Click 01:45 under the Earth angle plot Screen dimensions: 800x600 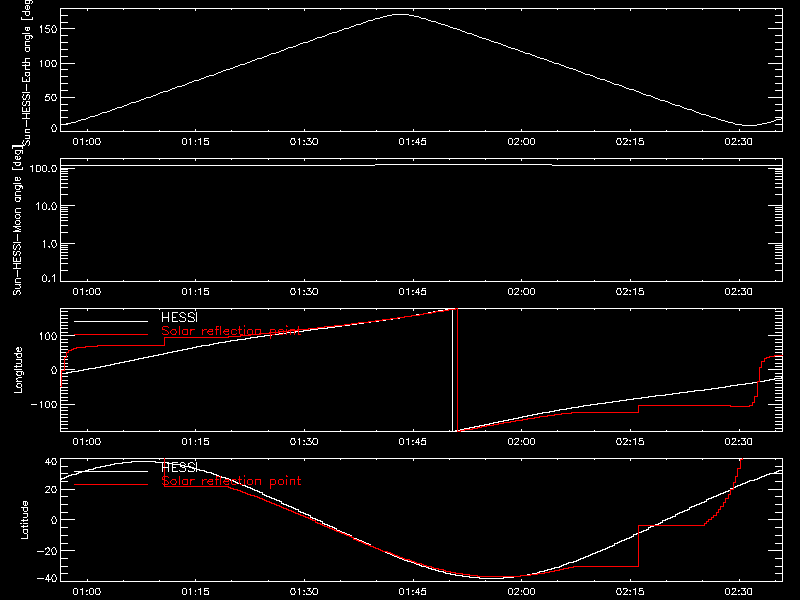[413, 142]
